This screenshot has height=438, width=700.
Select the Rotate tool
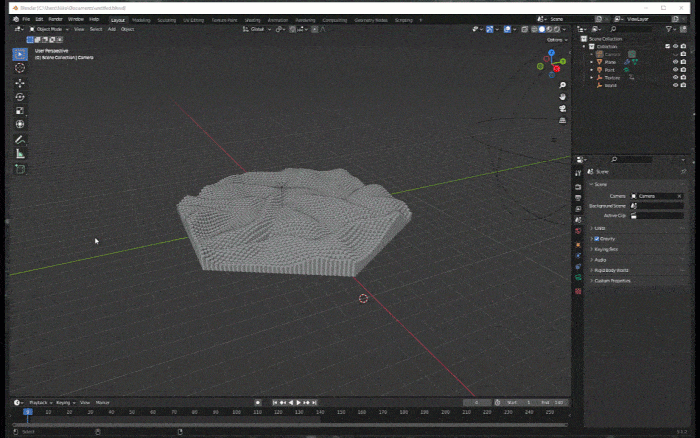(x=20, y=97)
